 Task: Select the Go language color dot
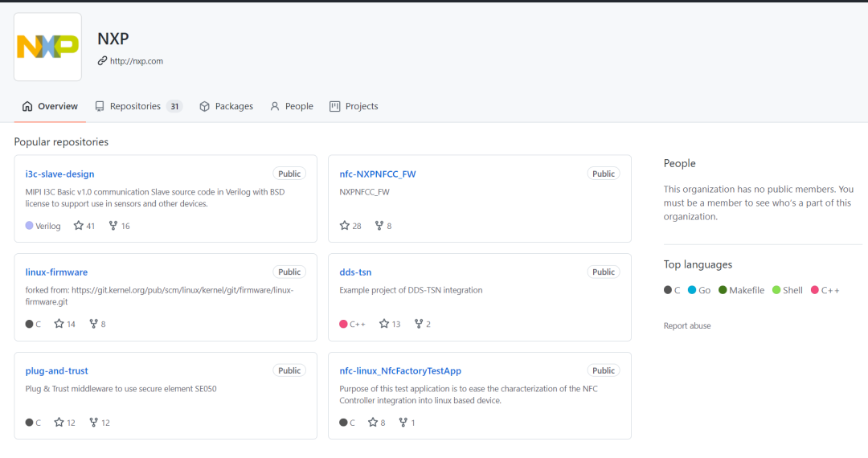[x=692, y=290]
